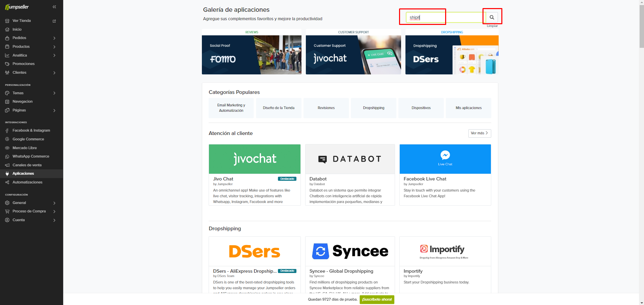The height and width of the screenshot is (305, 644).
Task: Open the Fomo Social Proof banner
Action: point(252,55)
